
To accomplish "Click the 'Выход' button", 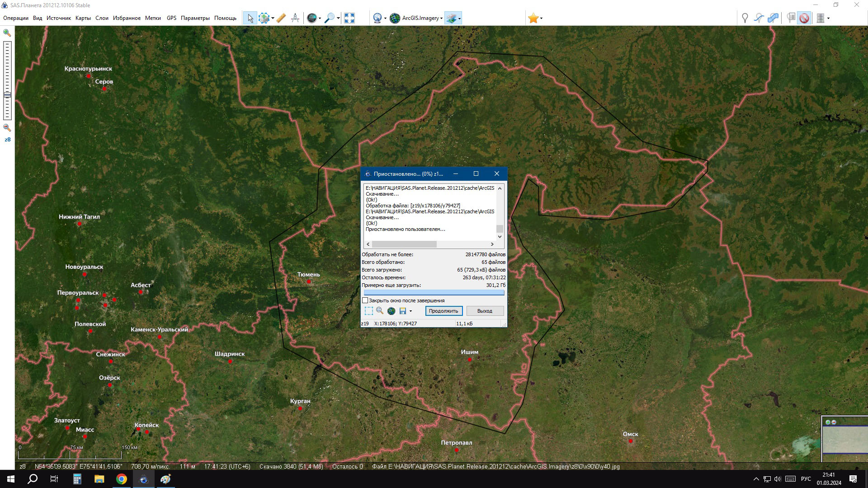I will click(485, 311).
